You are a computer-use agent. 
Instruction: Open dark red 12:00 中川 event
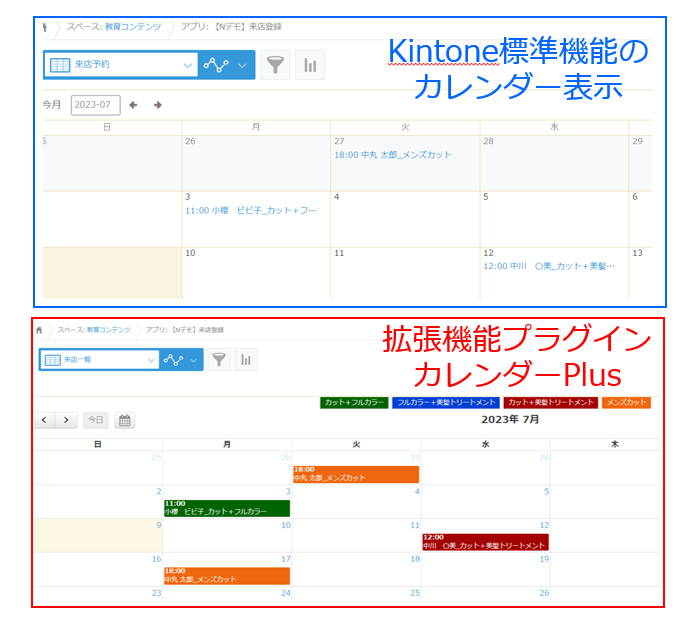click(x=486, y=542)
